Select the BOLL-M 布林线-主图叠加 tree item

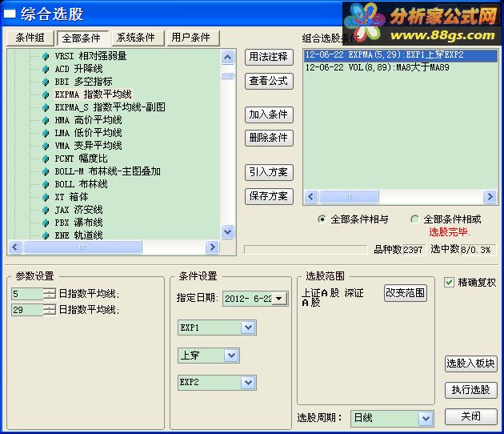(107, 171)
